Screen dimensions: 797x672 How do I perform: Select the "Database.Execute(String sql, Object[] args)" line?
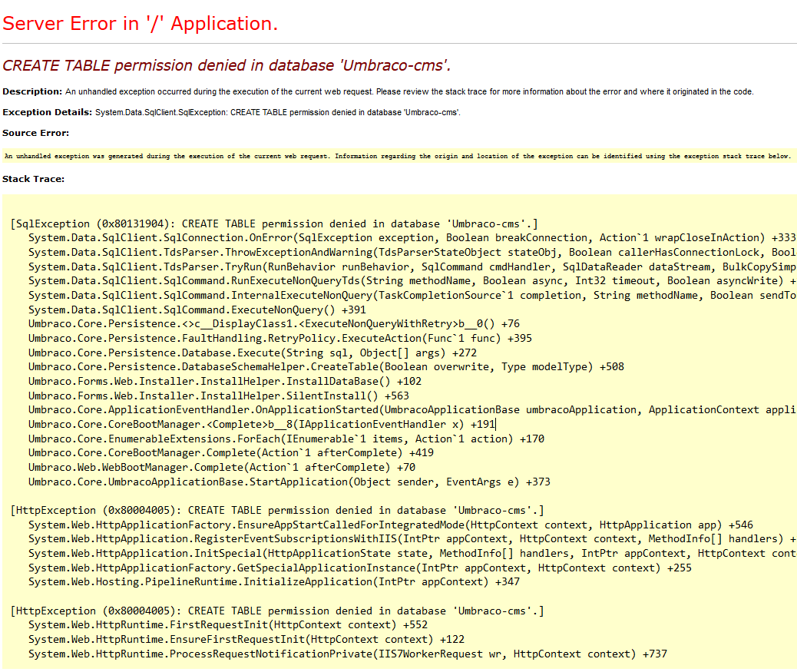click(253, 353)
